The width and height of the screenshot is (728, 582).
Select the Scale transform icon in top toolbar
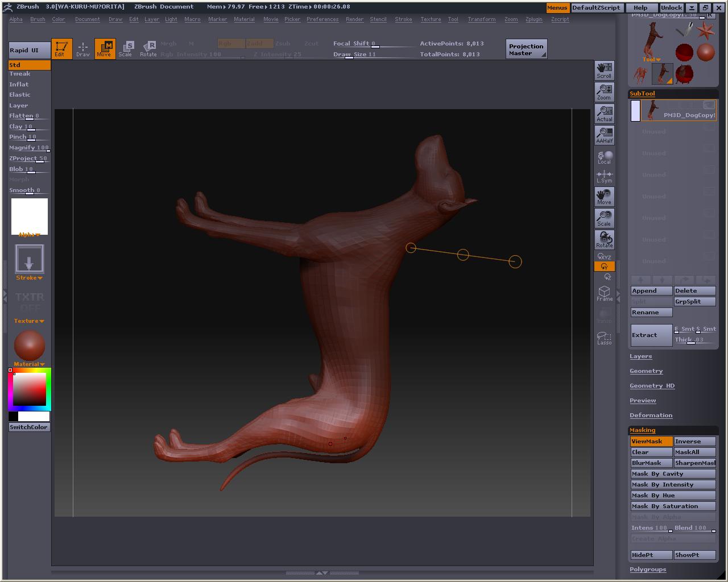(x=125, y=48)
